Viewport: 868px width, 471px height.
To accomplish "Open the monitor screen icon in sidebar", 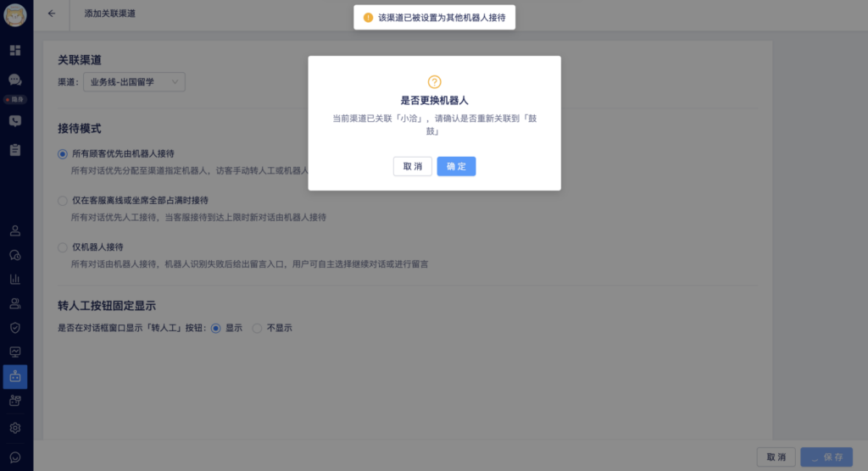I will (15, 352).
